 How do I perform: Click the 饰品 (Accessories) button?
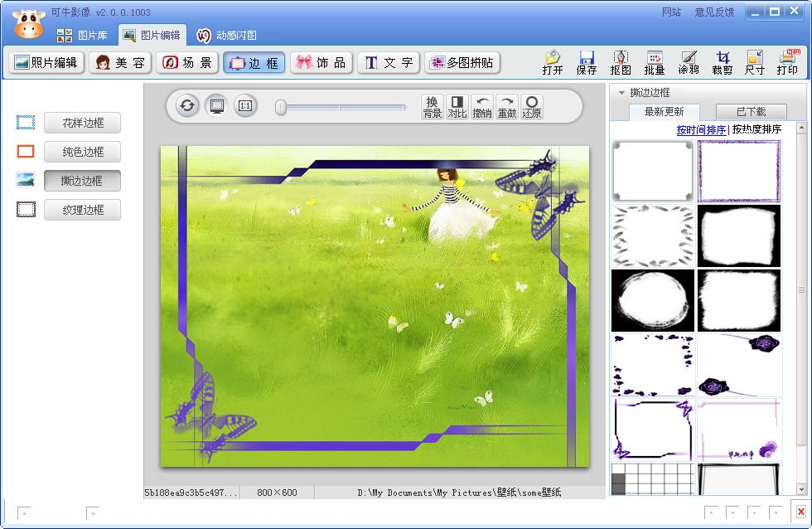tap(321, 63)
